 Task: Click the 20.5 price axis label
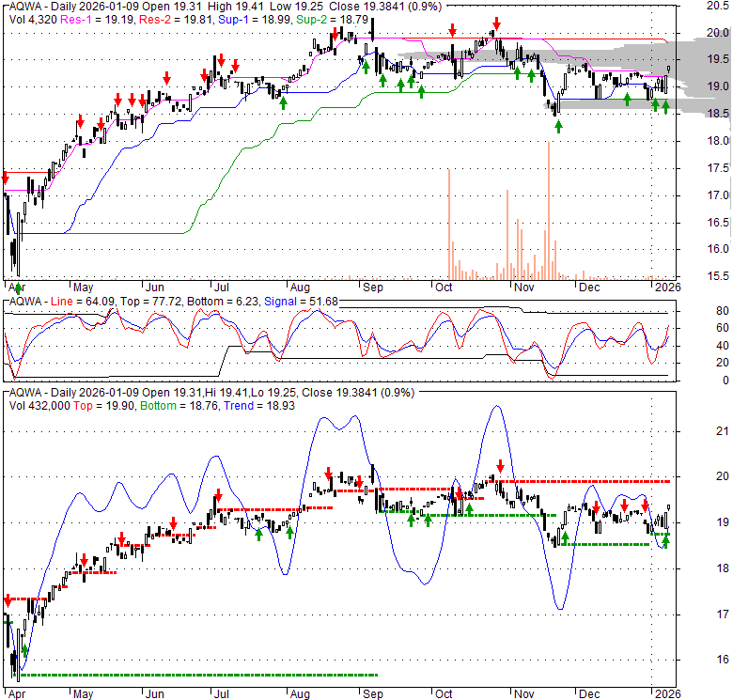pyautogui.click(x=718, y=5)
